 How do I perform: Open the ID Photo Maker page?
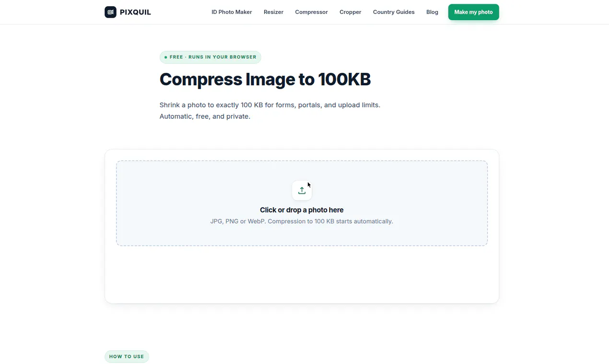tap(232, 12)
